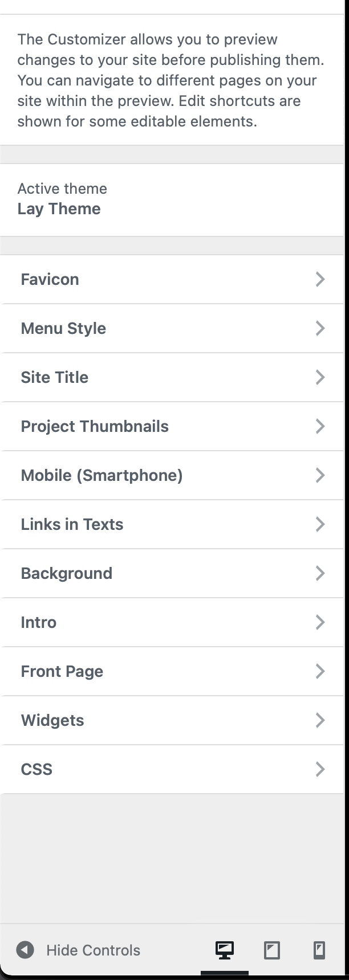This screenshot has width=349, height=980.
Task: Click the Widgets row chevron arrow
Action: (320, 720)
